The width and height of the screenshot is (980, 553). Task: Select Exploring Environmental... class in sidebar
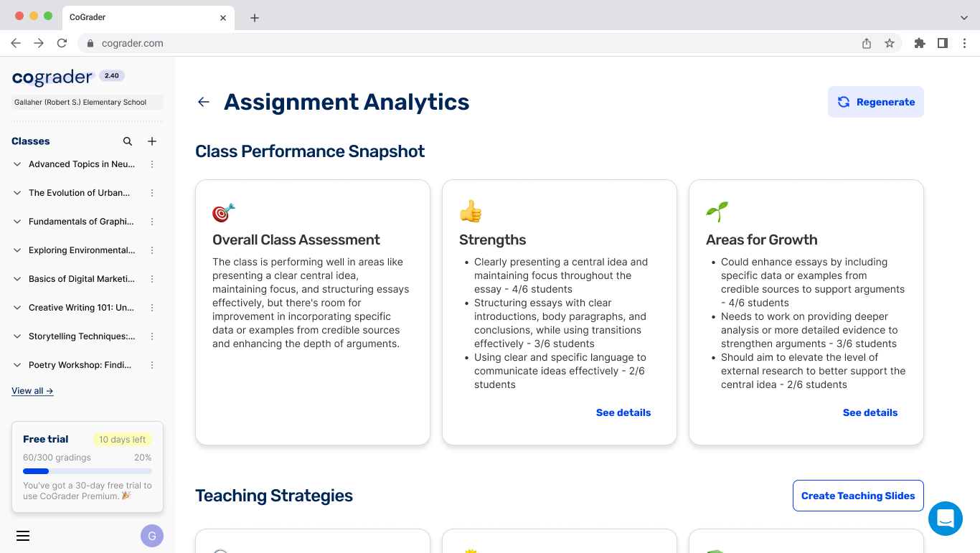(x=81, y=250)
